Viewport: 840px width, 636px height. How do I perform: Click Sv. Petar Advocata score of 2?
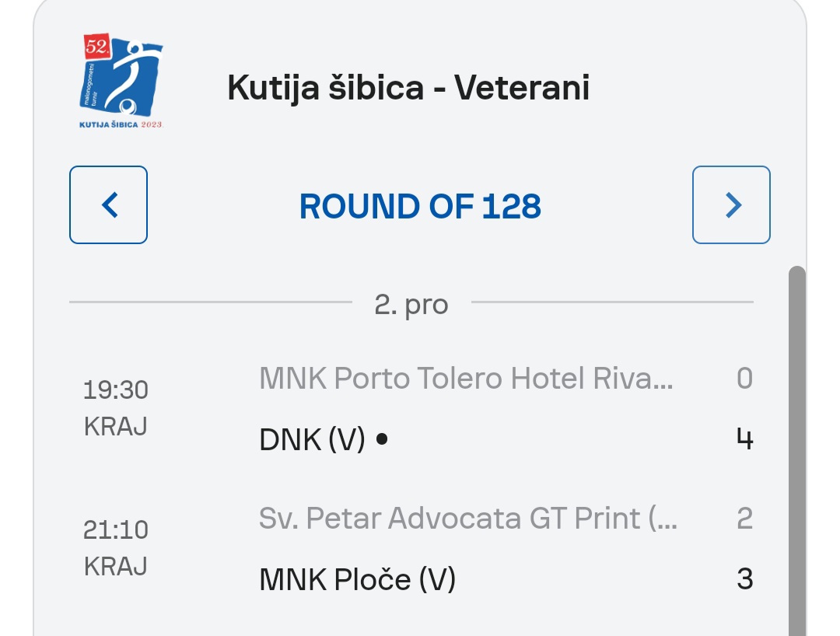tap(745, 519)
